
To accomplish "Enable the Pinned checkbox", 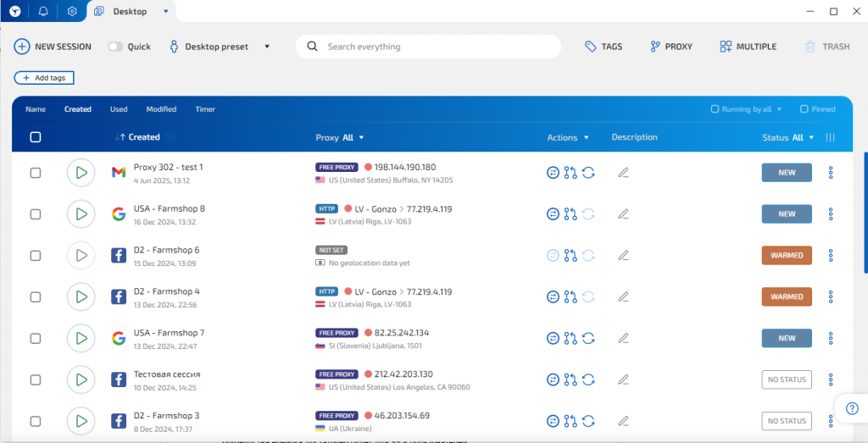I will click(804, 109).
